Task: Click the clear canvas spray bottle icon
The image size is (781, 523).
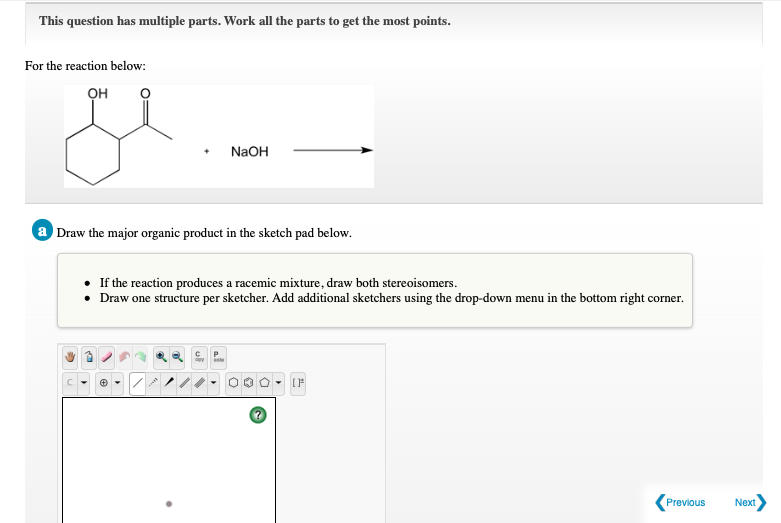Action: (89, 357)
